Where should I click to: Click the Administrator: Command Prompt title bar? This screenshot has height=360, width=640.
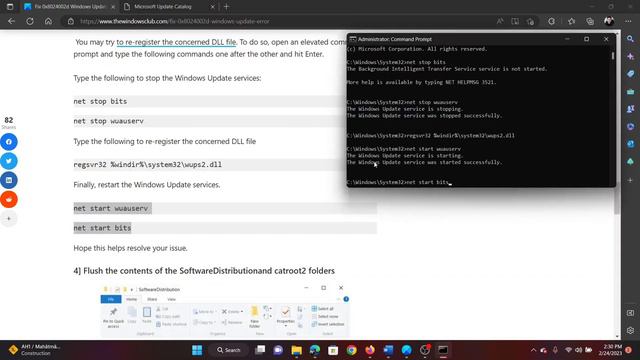point(453,39)
